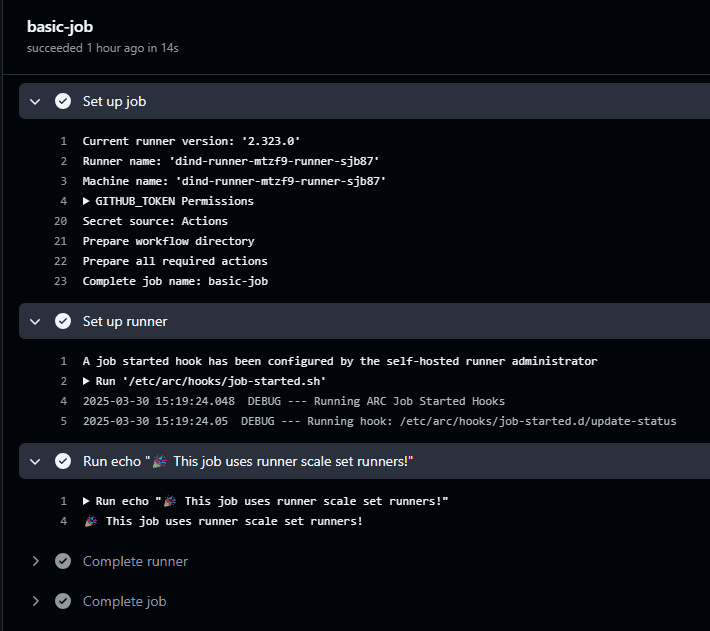Click the checkmark icon beside Complete runner
This screenshot has width=710, height=631.
(63, 561)
